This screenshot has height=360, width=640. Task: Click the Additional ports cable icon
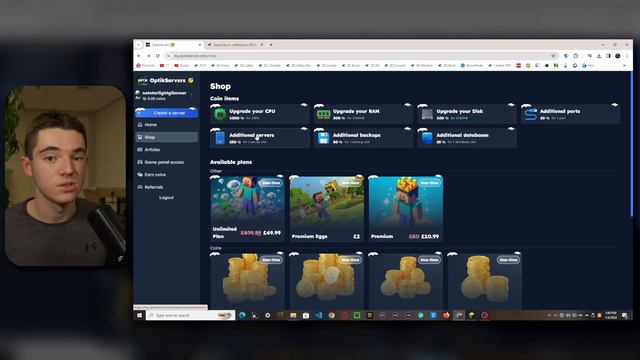coord(531,114)
